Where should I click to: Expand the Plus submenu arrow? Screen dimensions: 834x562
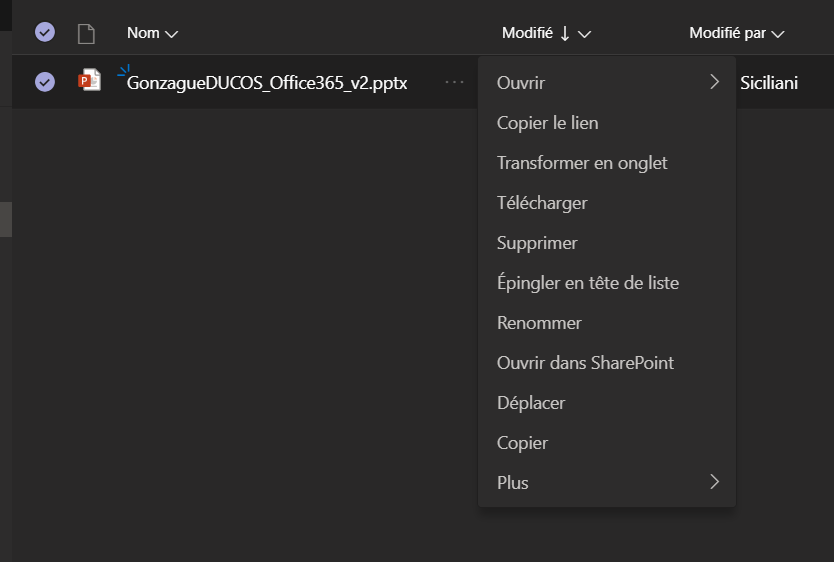coord(714,482)
